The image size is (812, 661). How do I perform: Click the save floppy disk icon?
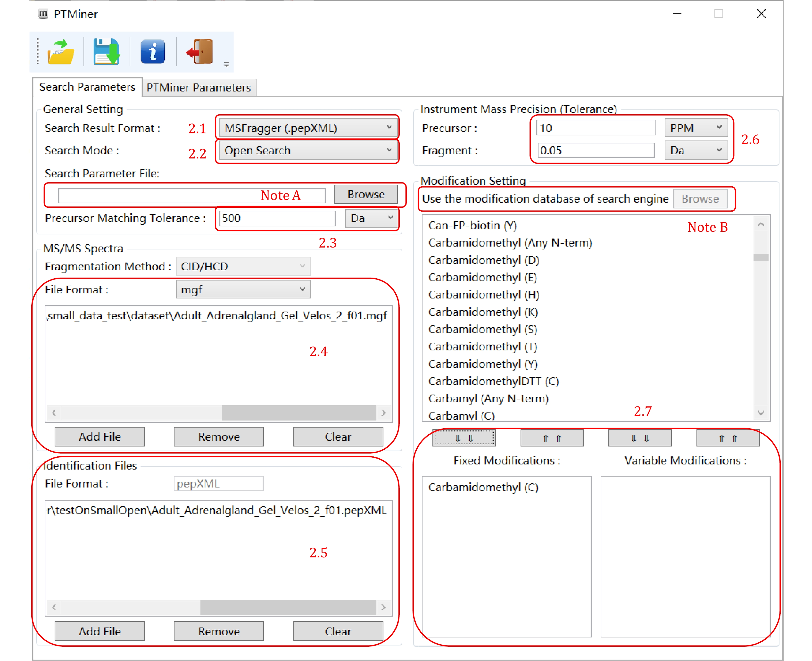tap(107, 51)
